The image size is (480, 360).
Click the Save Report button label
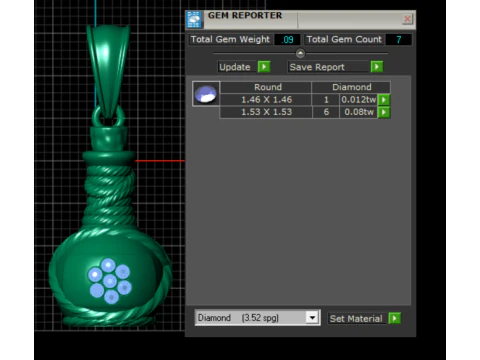coord(328,67)
